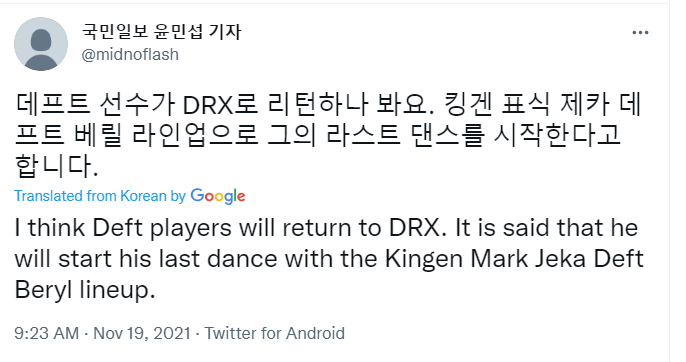Click the name Kingen in the translated text
The width and height of the screenshot is (686, 362).
tap(424, 260)
